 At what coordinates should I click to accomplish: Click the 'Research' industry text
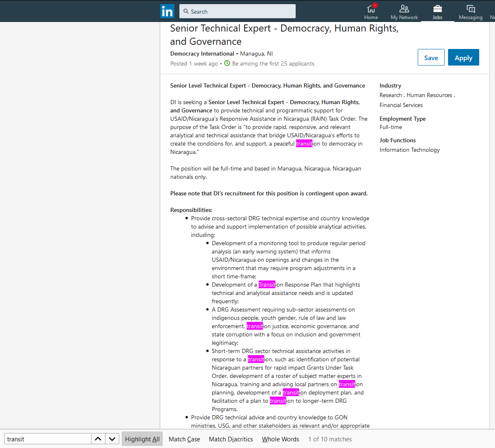point(390,95)
